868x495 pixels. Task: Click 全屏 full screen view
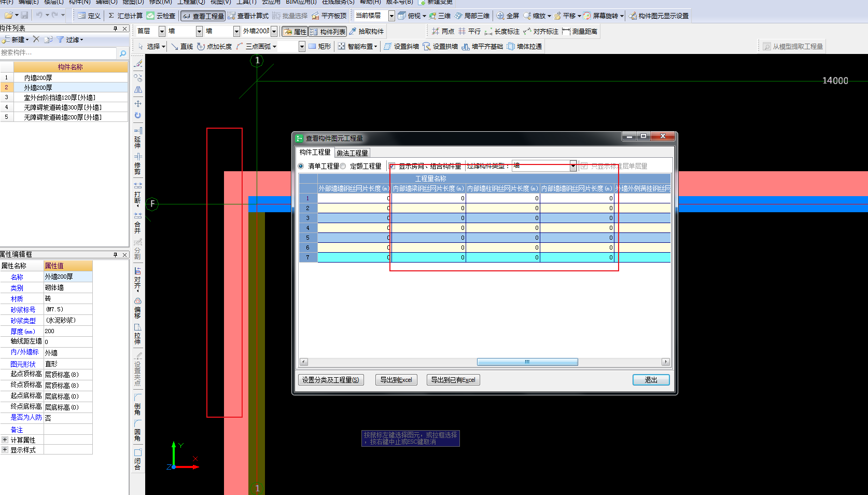508,16
